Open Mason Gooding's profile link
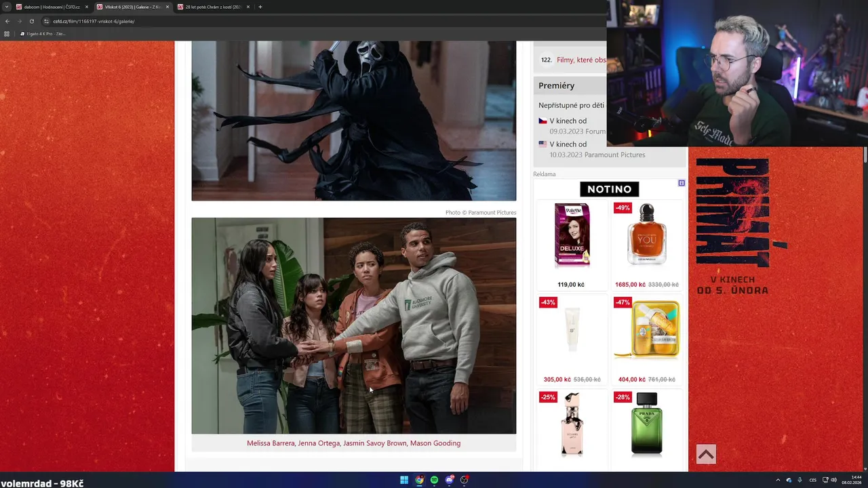 click(435, 443)
